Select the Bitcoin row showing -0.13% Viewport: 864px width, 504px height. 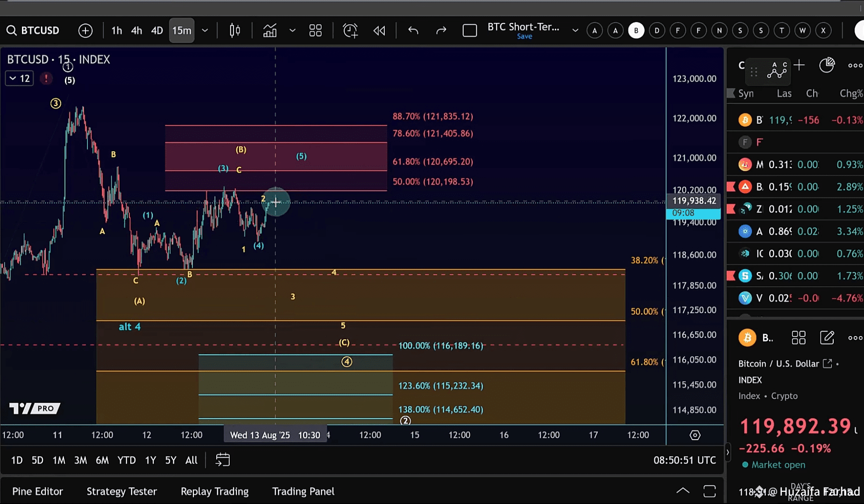(795, 120)
